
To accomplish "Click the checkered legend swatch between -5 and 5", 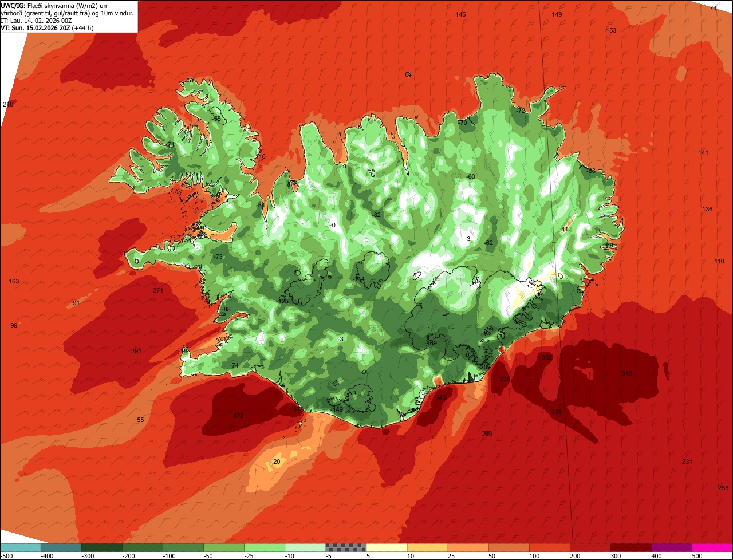I will [x=346, y=547].
